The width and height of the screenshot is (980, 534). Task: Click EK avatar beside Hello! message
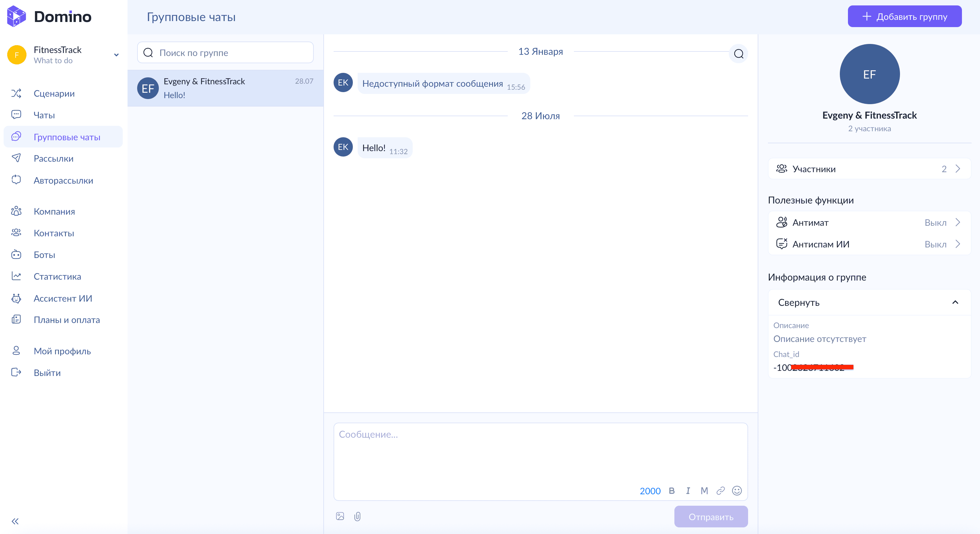pos(343,147)
